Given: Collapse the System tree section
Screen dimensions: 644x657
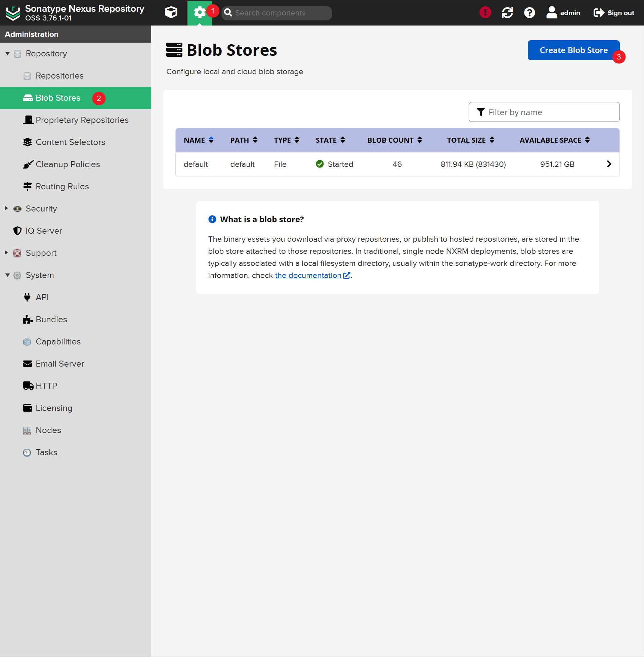Looking at the screenshot, I should click(x=7, y=275).
